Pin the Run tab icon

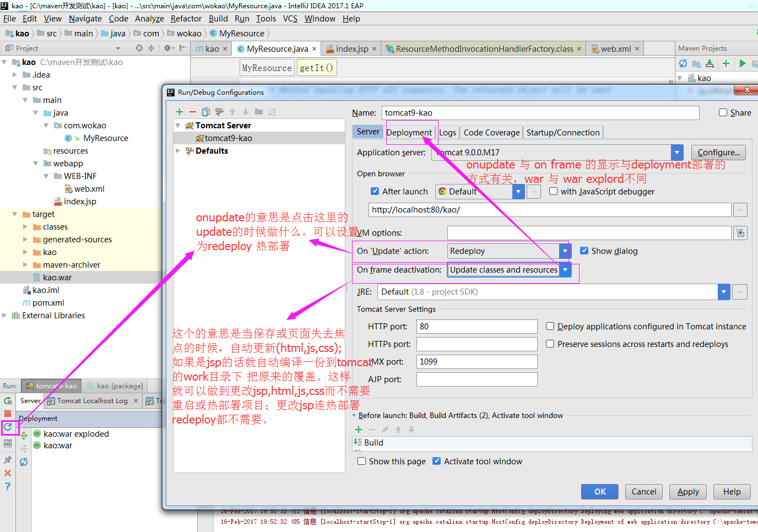[8, 460]
